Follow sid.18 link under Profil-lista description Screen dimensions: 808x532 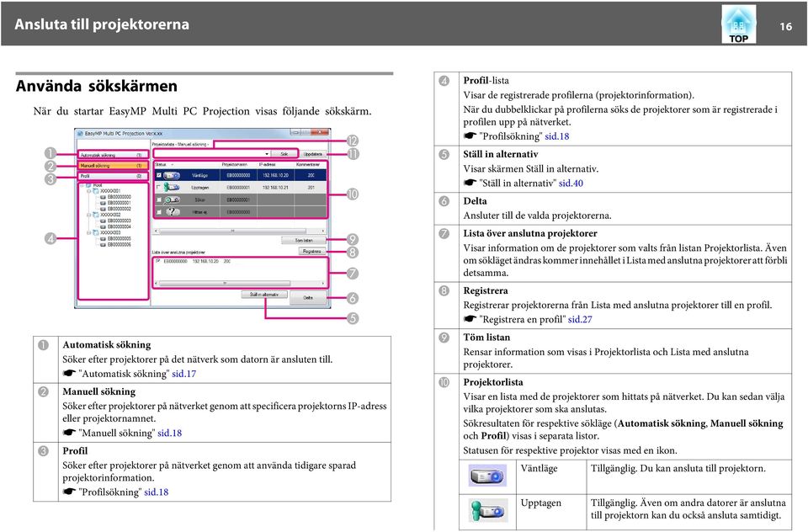(557, 136)
